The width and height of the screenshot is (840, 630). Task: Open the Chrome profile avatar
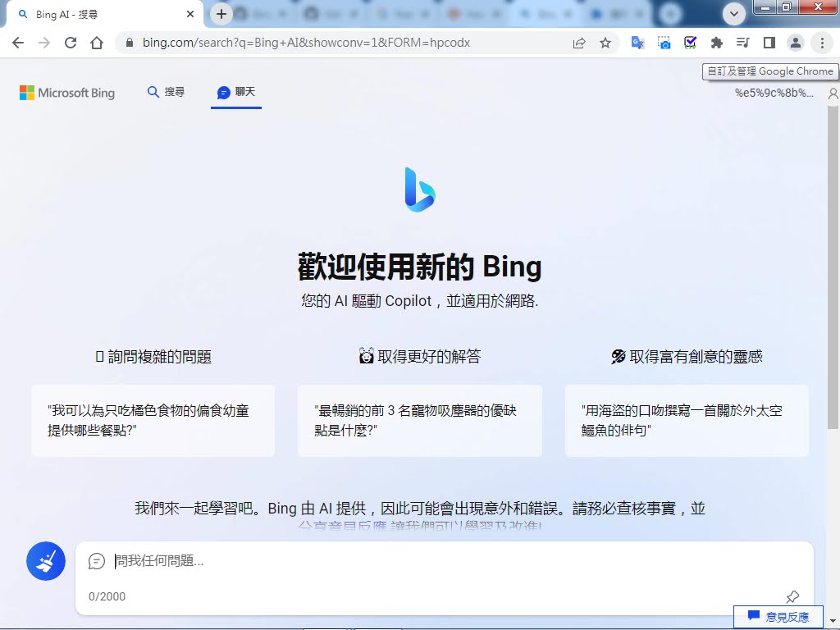point(796,43)
